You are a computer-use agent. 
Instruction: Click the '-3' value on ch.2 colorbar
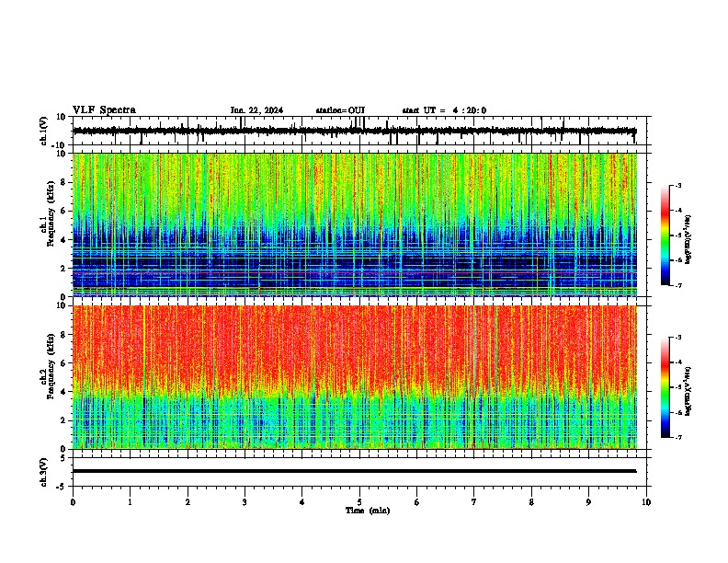click(x=677, y=338)
